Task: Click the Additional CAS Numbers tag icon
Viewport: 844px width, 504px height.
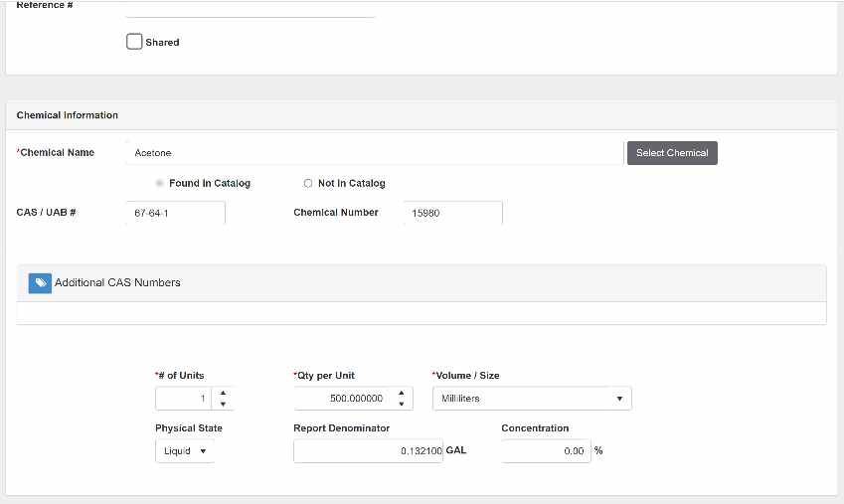Action: 40,283
